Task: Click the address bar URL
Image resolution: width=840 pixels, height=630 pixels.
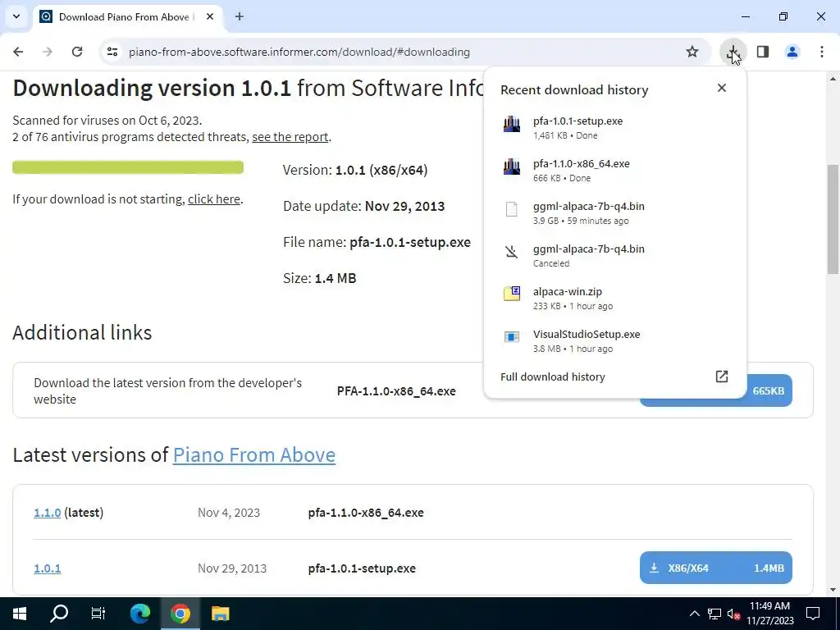Action: coord(299,52)
